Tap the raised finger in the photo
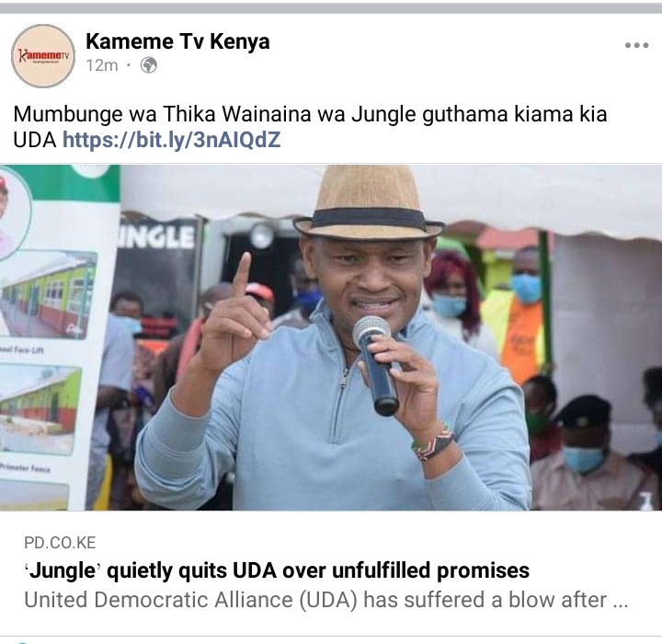 coord(244,277)
